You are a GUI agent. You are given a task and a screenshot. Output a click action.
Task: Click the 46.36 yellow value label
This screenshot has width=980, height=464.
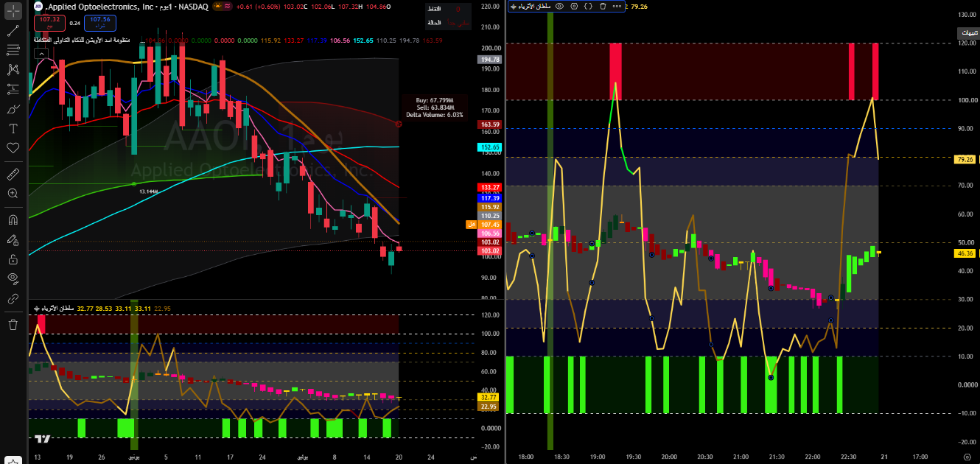(x=965, y=253)
